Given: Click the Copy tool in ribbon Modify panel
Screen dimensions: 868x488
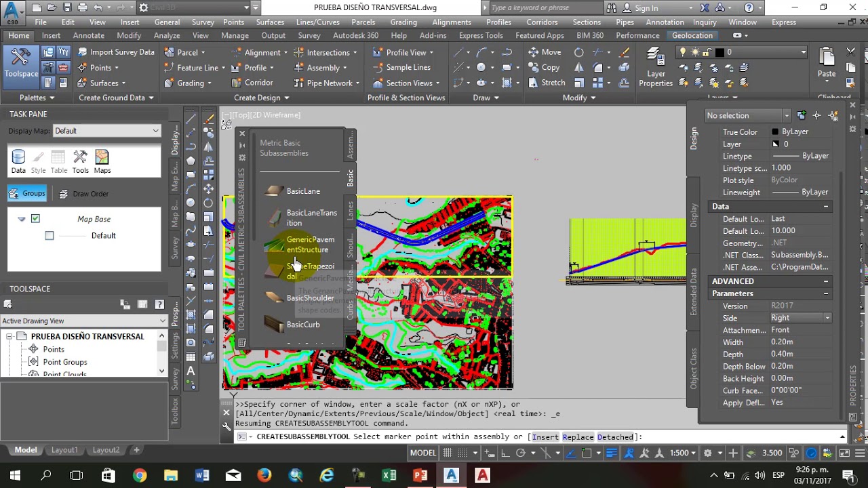Looking at the screenshot, I should (544, 68).
